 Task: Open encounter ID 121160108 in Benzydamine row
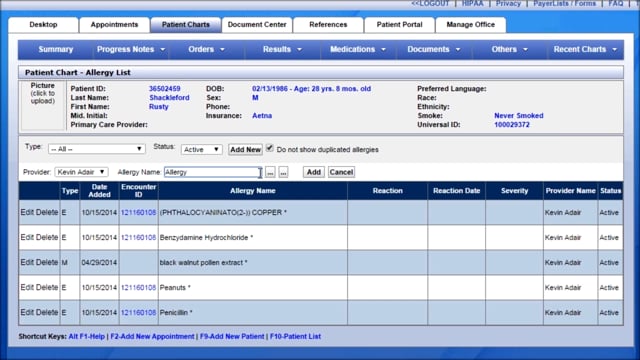point(138,238)
